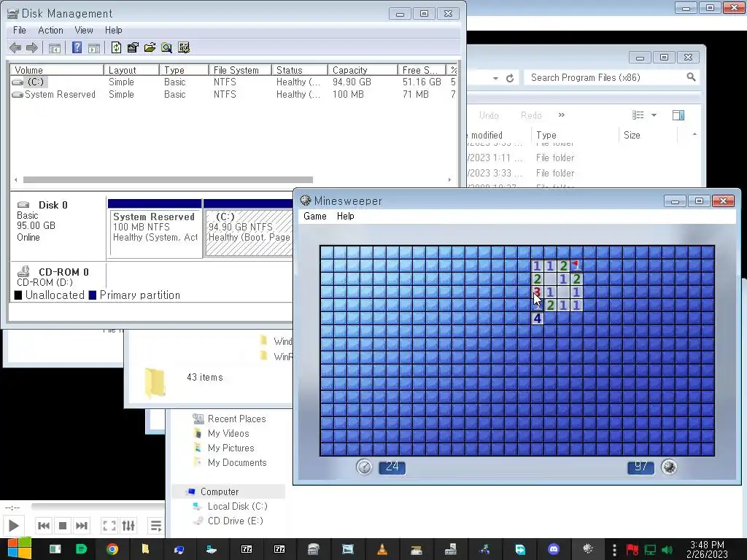Image resolution: width=747 pixels, height=560 pixels.
Task: Toggle the preview pane icon in Explorer
Action: tap(678, 115)
